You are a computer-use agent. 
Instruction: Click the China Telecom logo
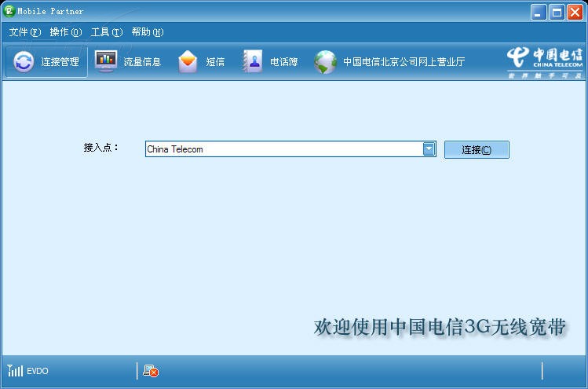[x=545, y=62]
